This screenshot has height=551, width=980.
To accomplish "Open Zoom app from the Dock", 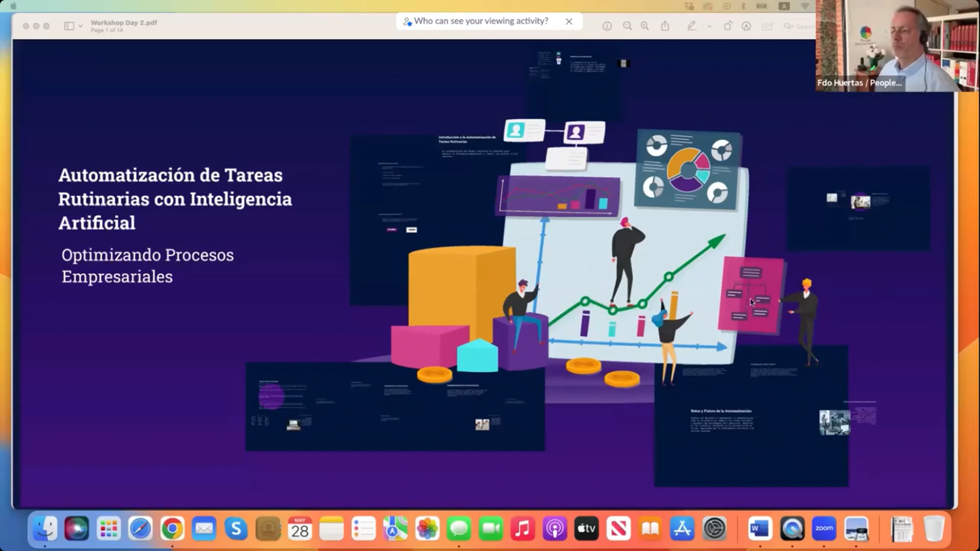I will click(824, 529).
